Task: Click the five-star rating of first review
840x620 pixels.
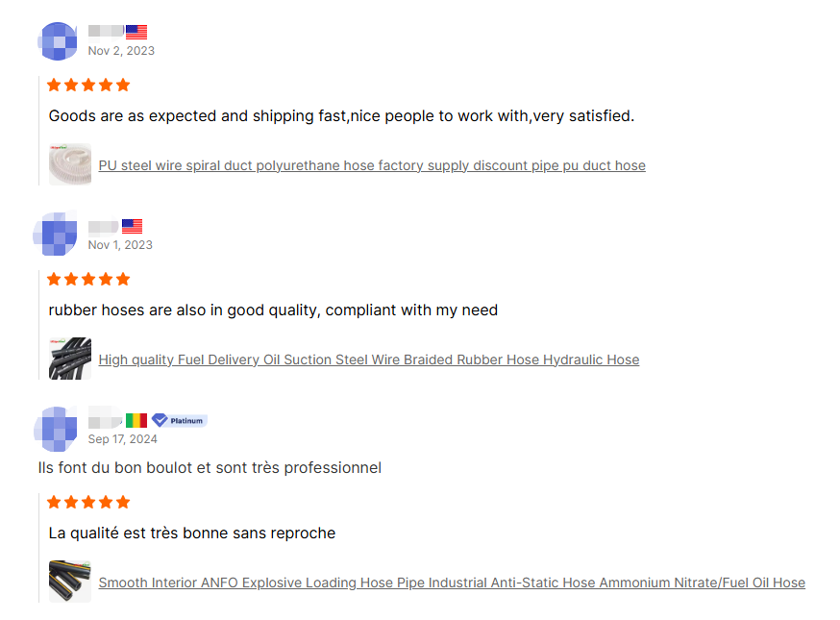Action: tap(88, 85)
